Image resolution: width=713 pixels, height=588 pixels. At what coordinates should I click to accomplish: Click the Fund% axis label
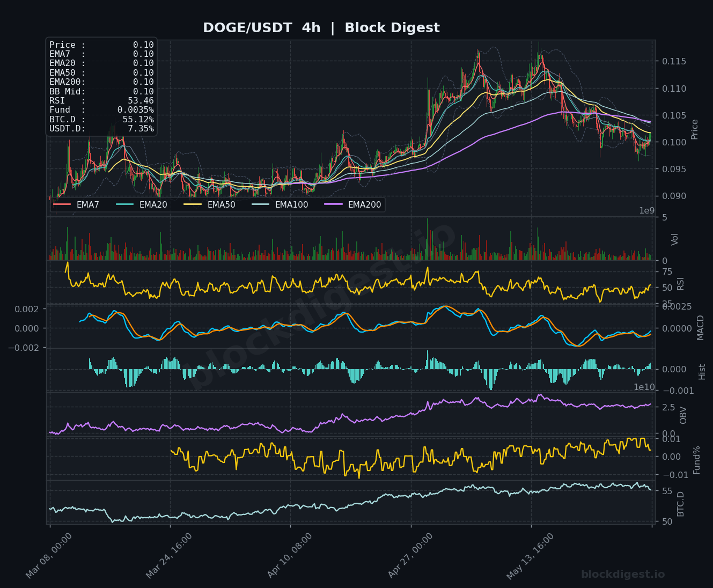coord(697,460)
